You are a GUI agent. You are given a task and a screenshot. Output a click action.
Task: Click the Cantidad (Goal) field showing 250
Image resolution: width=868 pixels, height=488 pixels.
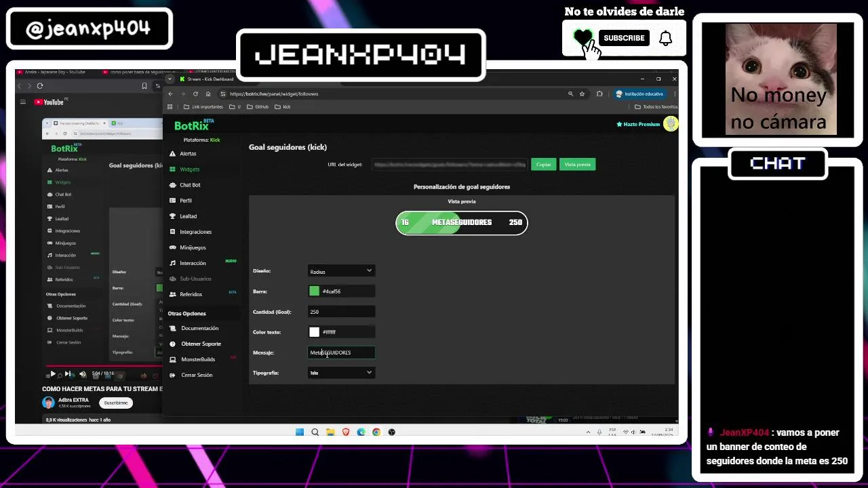[341, 312]
